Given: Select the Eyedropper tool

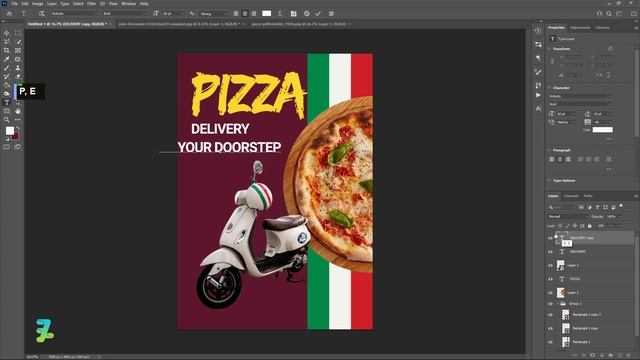Looking at the screenshot, I should [x=7, y=59].
